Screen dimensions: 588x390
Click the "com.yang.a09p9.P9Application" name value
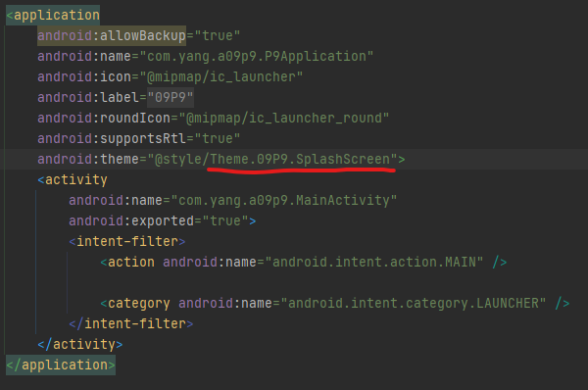(x=256, y=56)
